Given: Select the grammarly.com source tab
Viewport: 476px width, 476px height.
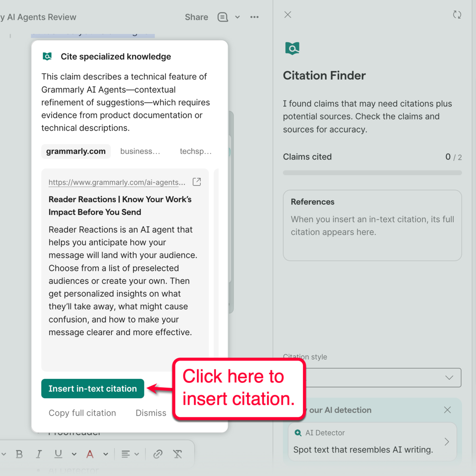Looking at the screenshot, I should [x=76, y=151].
